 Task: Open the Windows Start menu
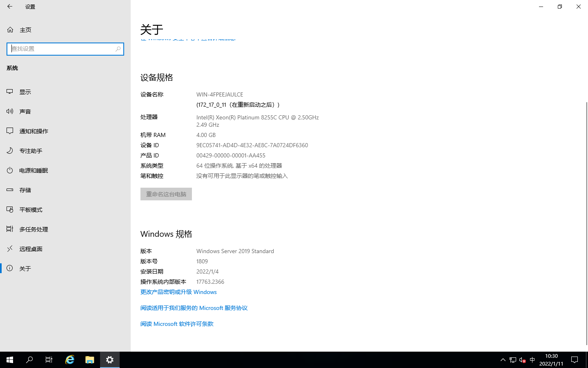10,360
